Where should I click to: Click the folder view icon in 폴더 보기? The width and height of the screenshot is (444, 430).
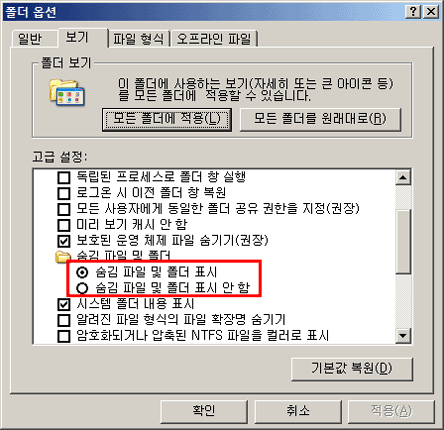(67, 92)
